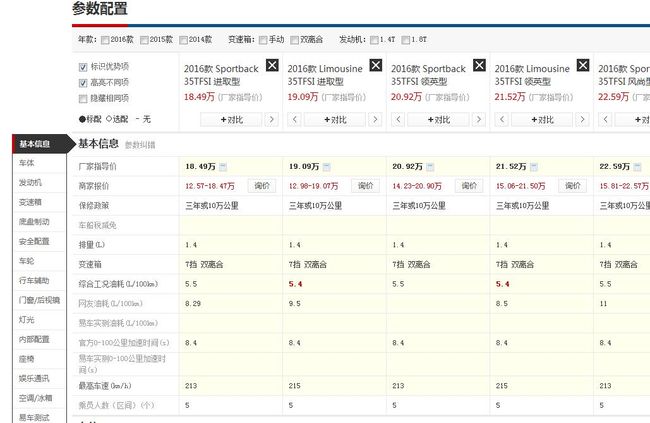Remove 2016款 Sportback 35TFSI 领英型 column
This screenshot has width=650, height=423.
(479, 65)
